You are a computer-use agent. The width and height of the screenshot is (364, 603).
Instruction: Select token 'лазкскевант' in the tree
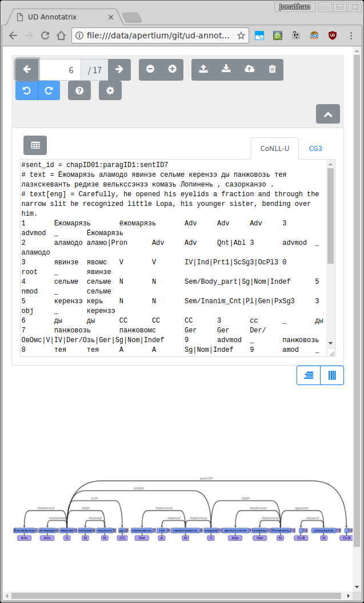[186, 530]
